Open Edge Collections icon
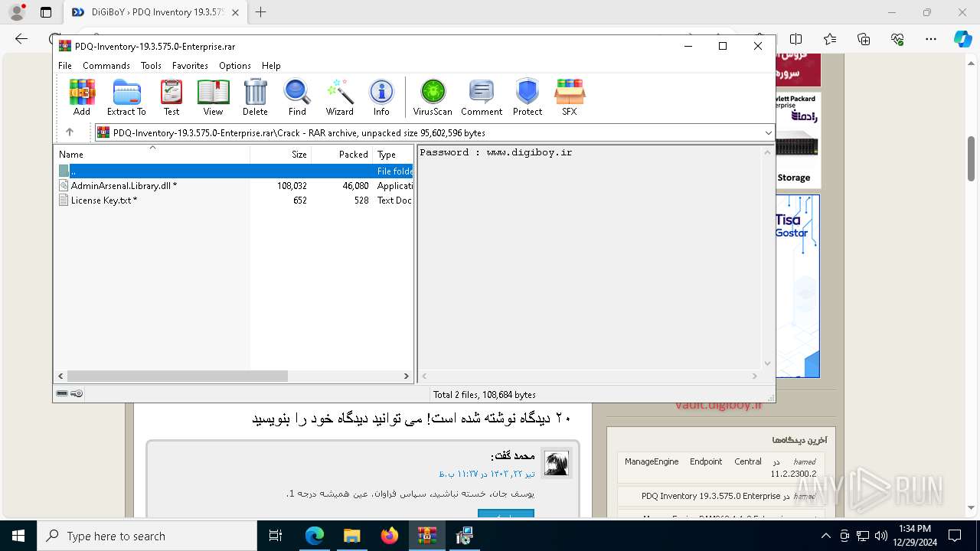The height and width of the screenshot is (551, 980). (x=864, y=39)
